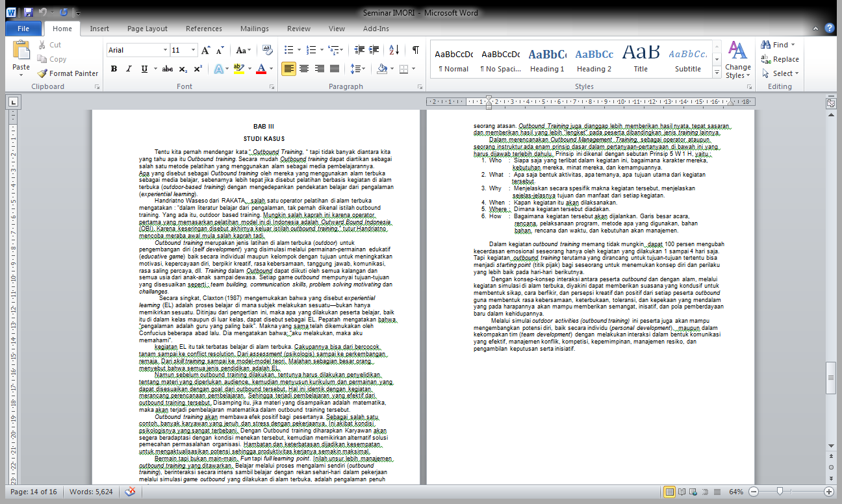The image size is (842, 504).
Task: Toggle Bold formatting
Action: coord(114,69)
